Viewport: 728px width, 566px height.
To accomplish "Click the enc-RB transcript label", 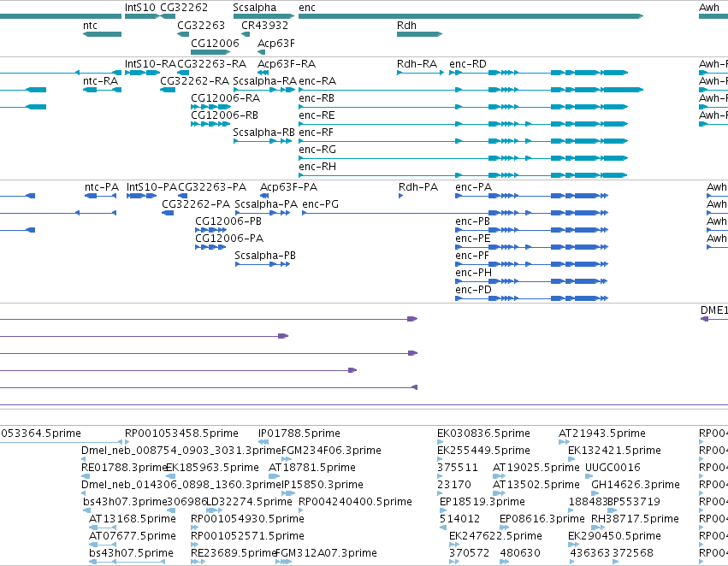I will [x=317, y=97].
